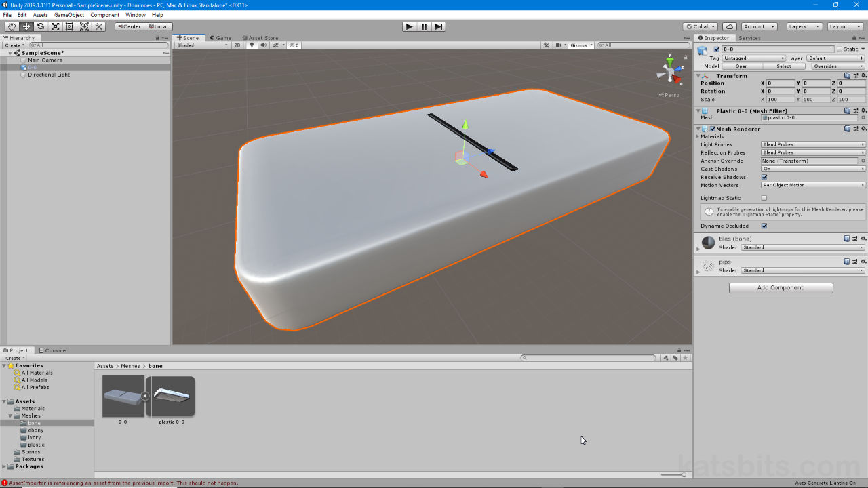Open the File menu
Screen dimensions: 868x488
point(7,15)
